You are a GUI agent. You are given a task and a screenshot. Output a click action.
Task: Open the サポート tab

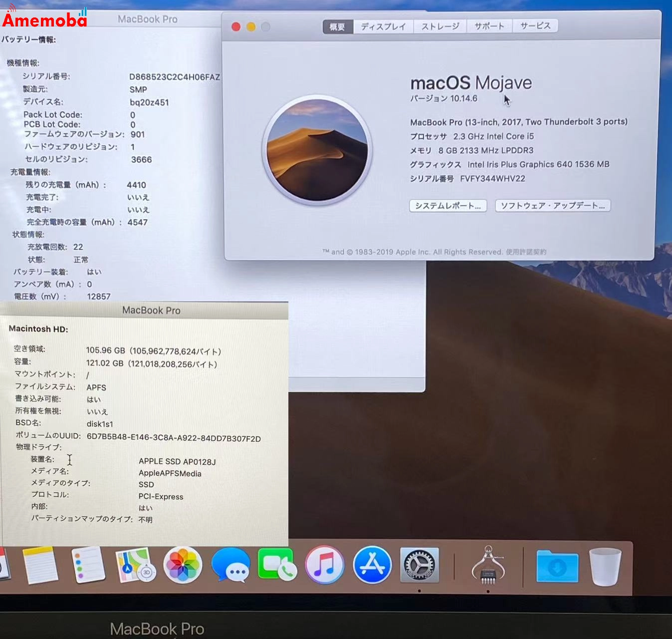click(x=488, y=26)
